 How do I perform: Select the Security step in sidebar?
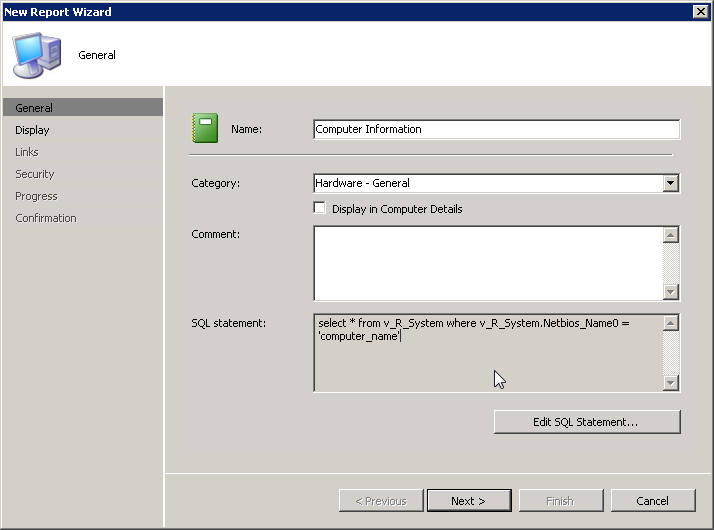(x=35, y=174)
